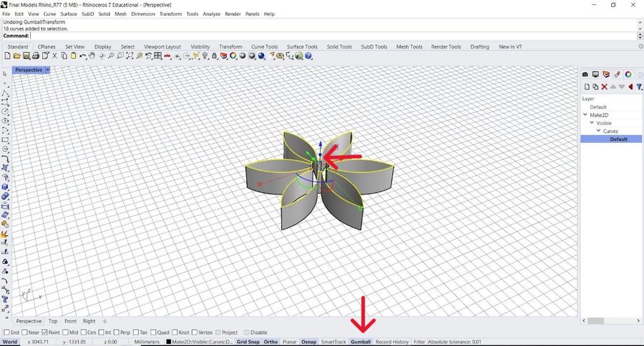Open the Display monitor panel icon

(595, 74)
